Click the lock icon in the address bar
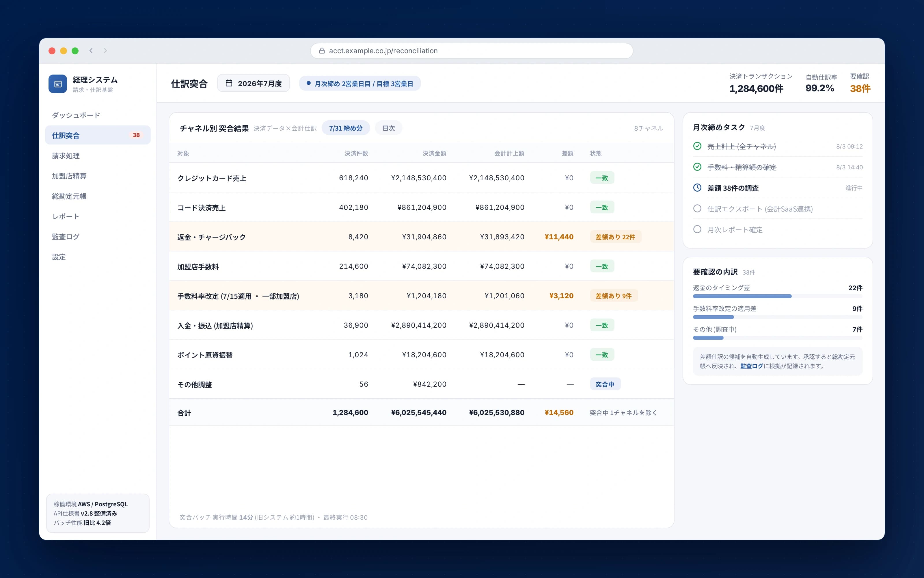 click(x=322, y=51)
